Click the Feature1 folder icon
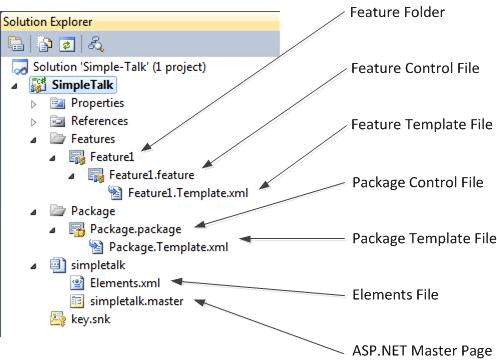 click(77, 157)
